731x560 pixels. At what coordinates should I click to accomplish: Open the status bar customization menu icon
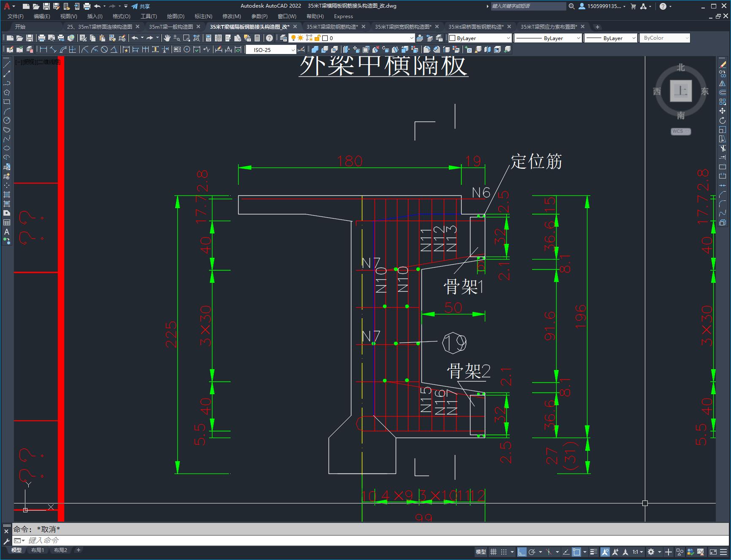pyautogui.click(x=724, y=552)
